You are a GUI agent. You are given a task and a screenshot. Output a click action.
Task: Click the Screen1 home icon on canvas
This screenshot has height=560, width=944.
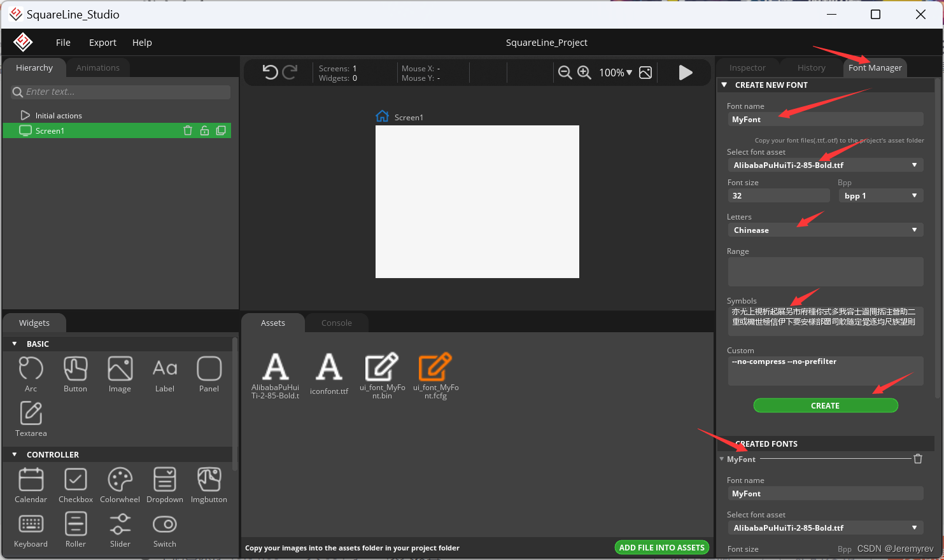tap(382, 116)
